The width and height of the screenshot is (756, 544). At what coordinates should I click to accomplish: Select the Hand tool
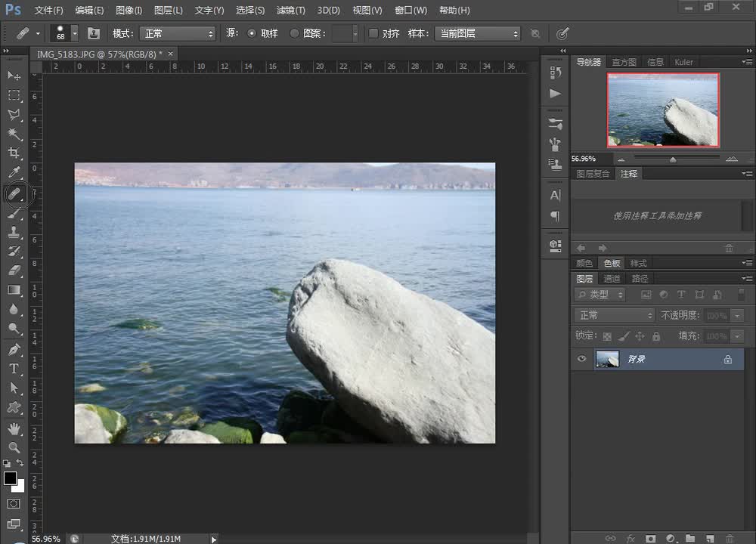[x=14, y=428]
